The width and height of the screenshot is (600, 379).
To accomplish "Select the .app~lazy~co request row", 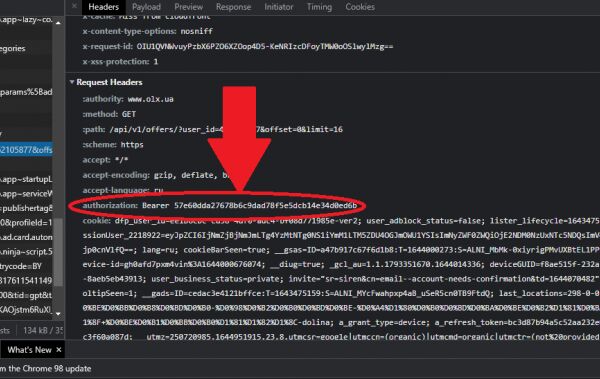I will coord(26,20).
